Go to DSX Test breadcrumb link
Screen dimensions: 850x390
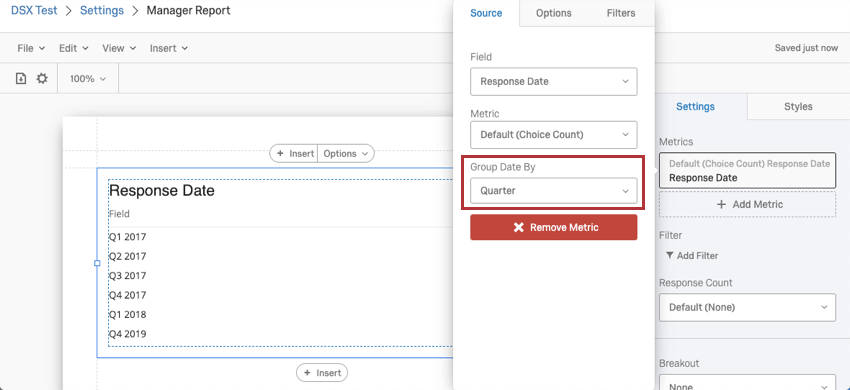[x=34, y=10]
